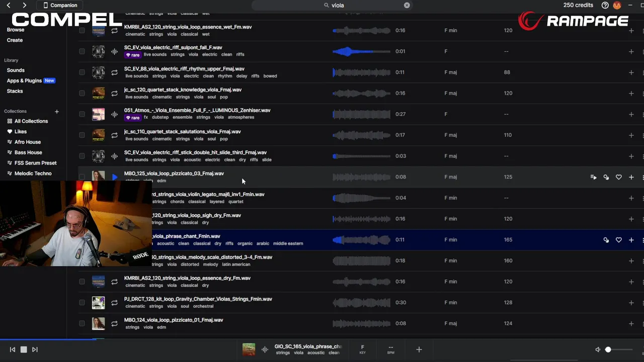644x362 pixels.
Task: Open the Companion button
Action: (x=60, y=5)
